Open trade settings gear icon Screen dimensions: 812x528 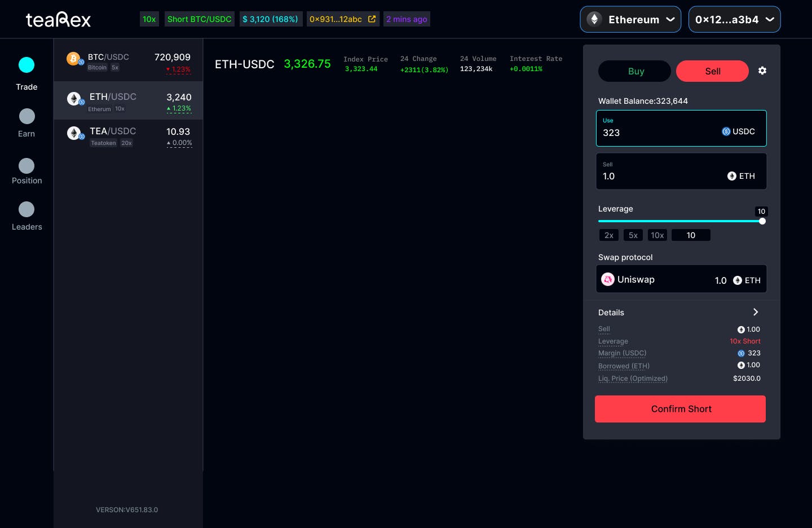[762, 71]
